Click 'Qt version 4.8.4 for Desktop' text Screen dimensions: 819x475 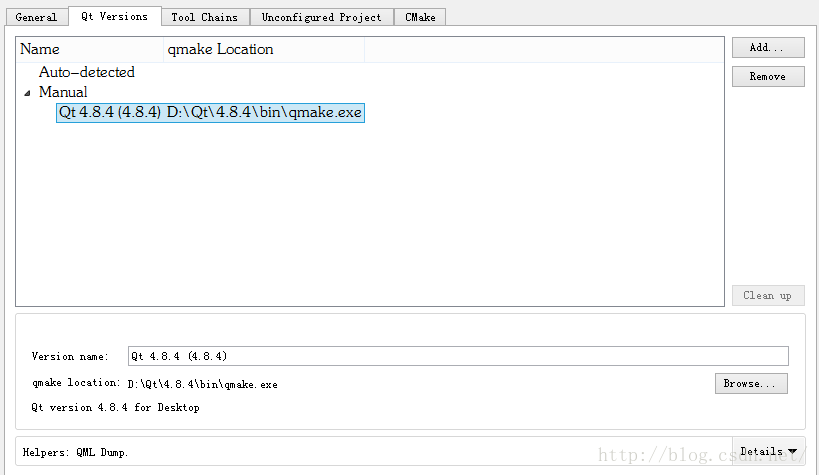coord(115,408)
